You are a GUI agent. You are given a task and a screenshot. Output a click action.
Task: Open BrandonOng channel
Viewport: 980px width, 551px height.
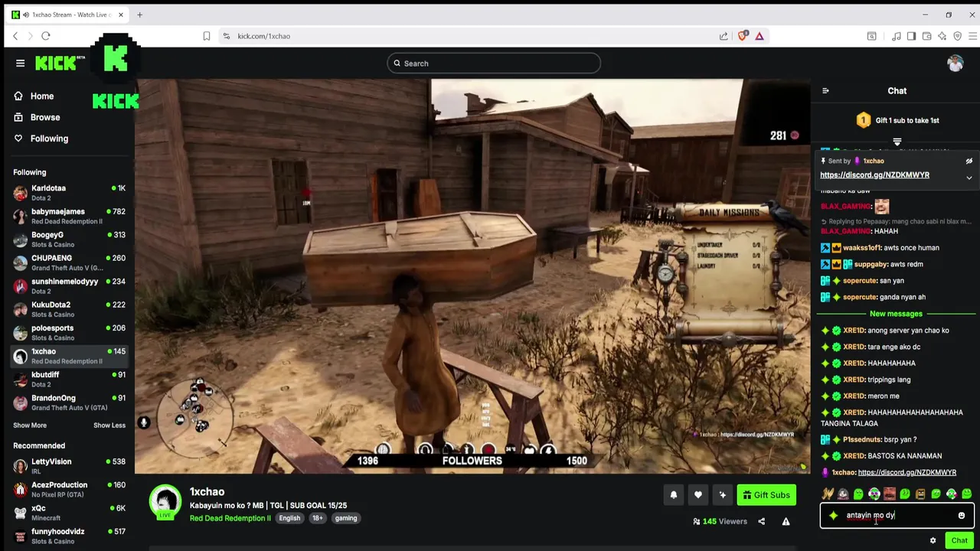click(69, 403)
